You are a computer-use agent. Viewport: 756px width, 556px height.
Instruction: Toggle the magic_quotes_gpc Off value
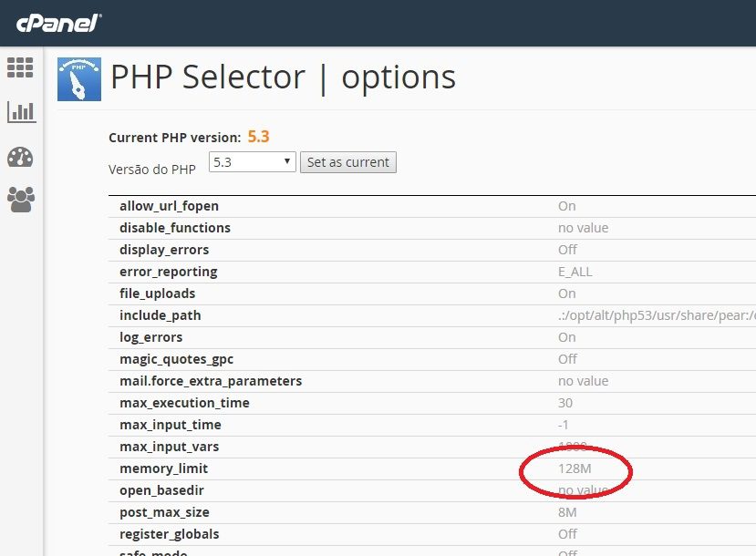(567, 359)
